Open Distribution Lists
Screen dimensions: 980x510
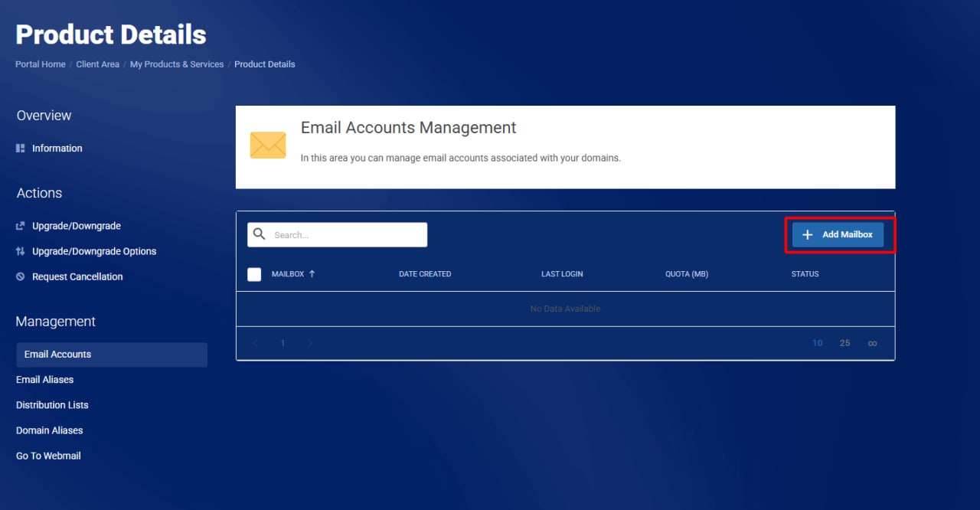pyautogui.click(x=52, y=405)
